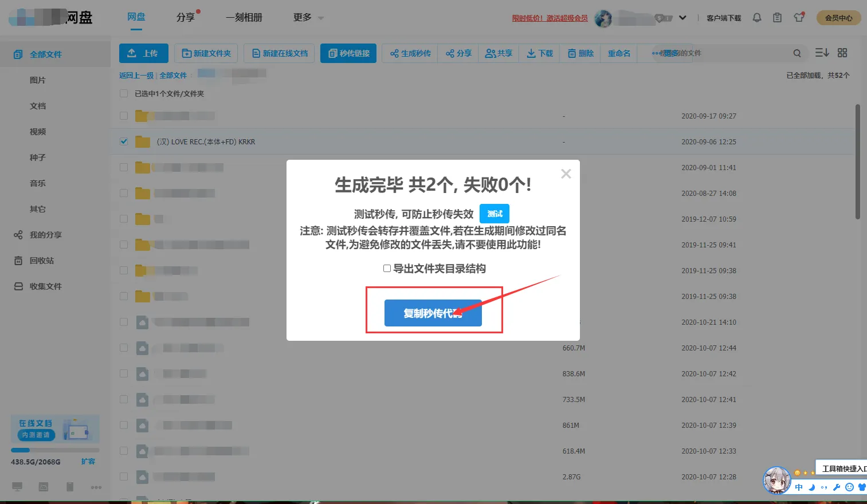Image resolution: width=867 pixels, height=504 pixels.
Task: Enable the 导出文件夹目录结构 checkbox
Action: tap(386, 267)
